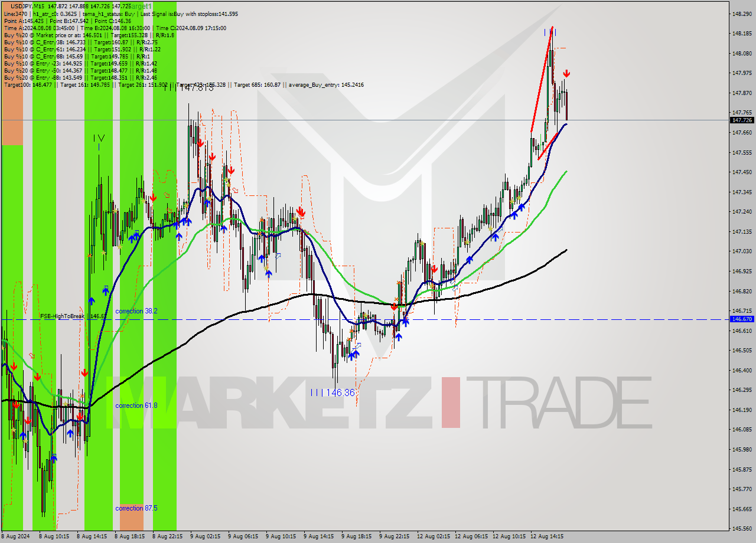Screen dimensions: 756x543
Task: Click the 146.085 price axis label
Action: coord(742,429)
